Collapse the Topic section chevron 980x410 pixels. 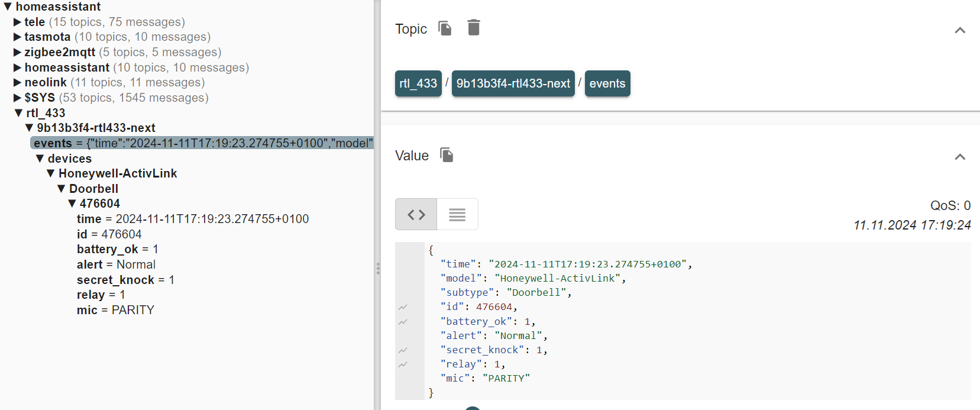pyautogui.click(x=959, y=30)
